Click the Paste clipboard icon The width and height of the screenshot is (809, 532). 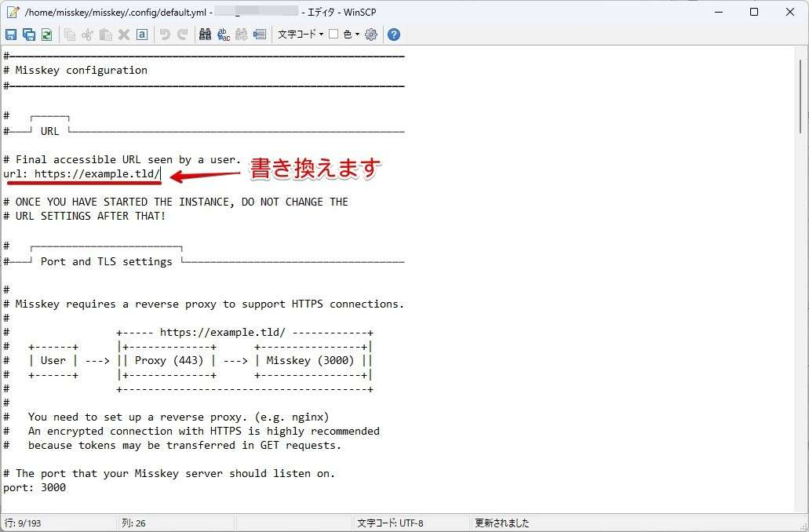106,35
